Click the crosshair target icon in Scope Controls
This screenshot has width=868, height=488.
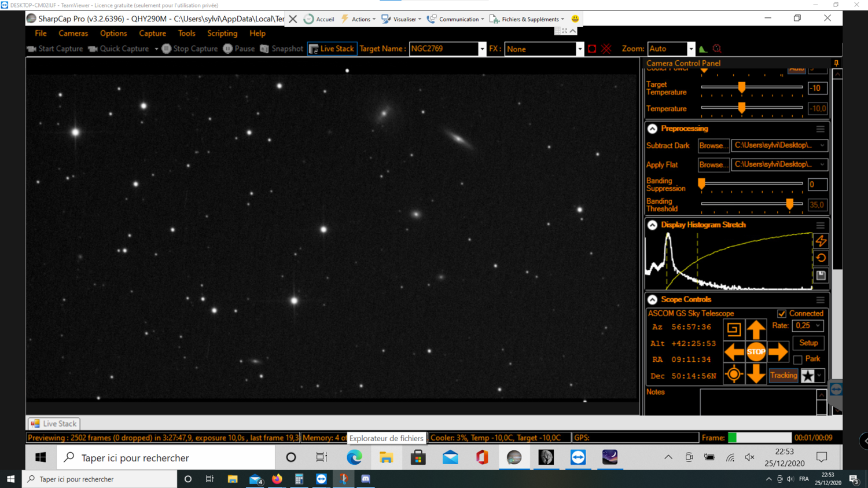[734, 374]
